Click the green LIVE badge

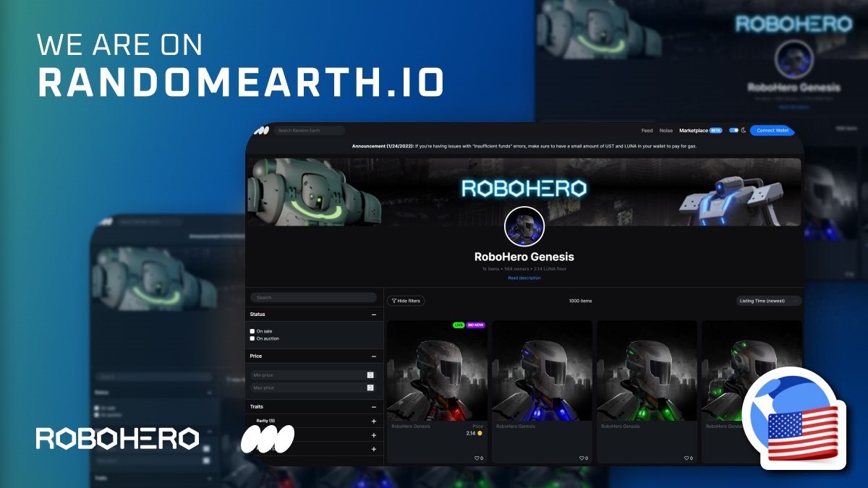(459, 325)
